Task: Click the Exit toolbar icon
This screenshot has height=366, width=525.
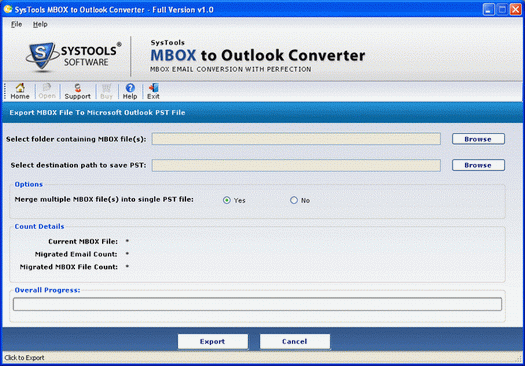Action: [153, 91]
